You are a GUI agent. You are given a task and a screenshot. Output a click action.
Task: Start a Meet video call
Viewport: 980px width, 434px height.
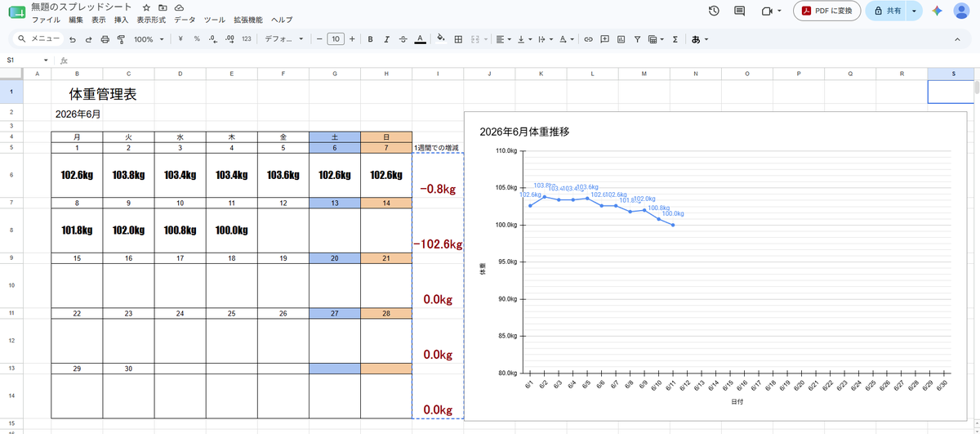767,11
